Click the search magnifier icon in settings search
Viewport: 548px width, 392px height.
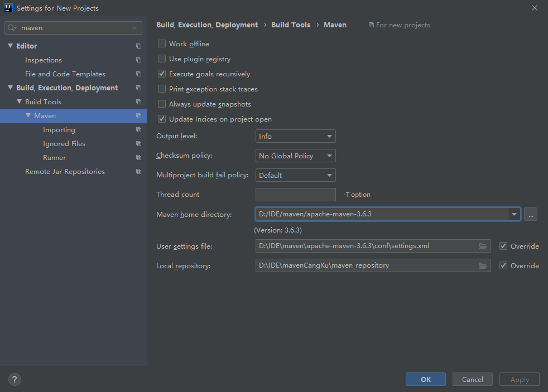12,28
